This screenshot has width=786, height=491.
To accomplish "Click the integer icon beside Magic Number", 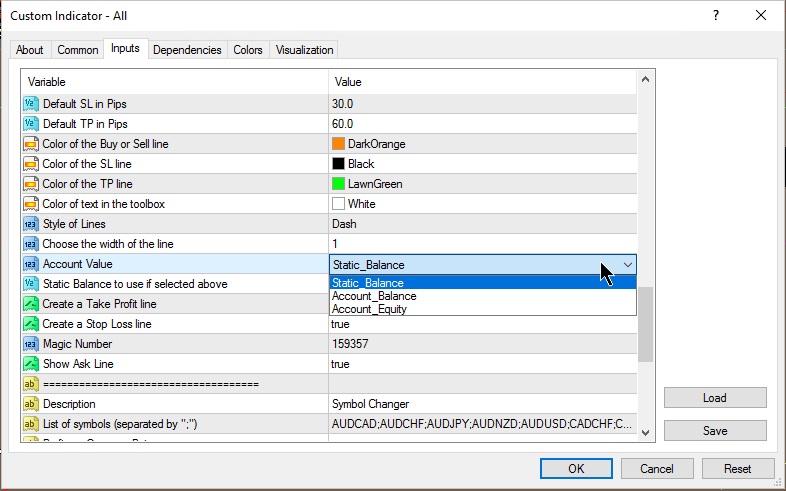I will 31,344.
